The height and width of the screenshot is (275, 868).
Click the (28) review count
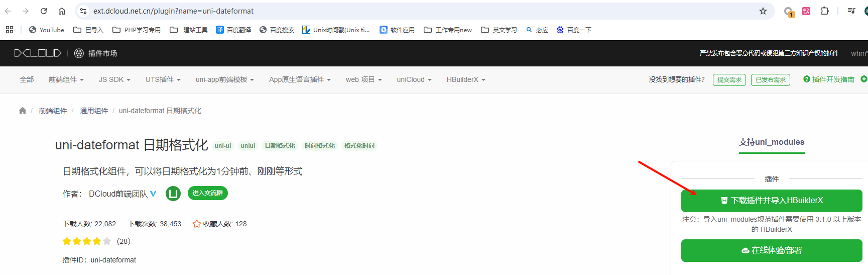coord(123,241)
